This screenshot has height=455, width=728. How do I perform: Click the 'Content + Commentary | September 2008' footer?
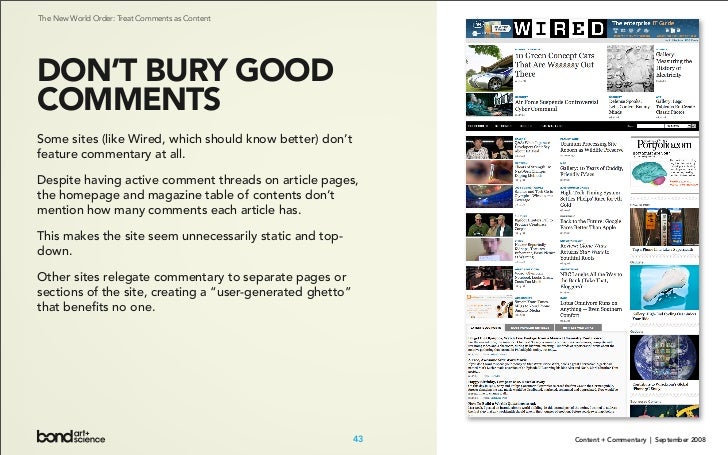coord(640,439)
